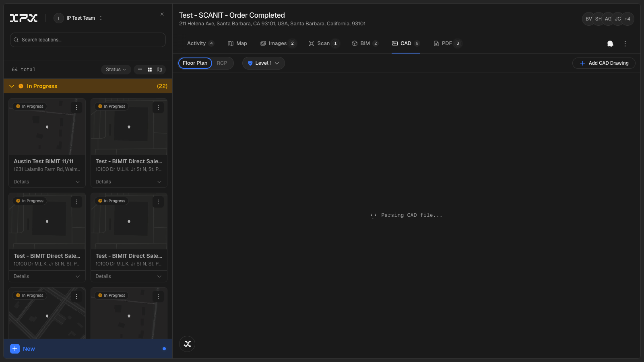Expand Details on Austin Test BIMIT card
The height and width of the screenshot is (362, 644).
tap(47, 182)
